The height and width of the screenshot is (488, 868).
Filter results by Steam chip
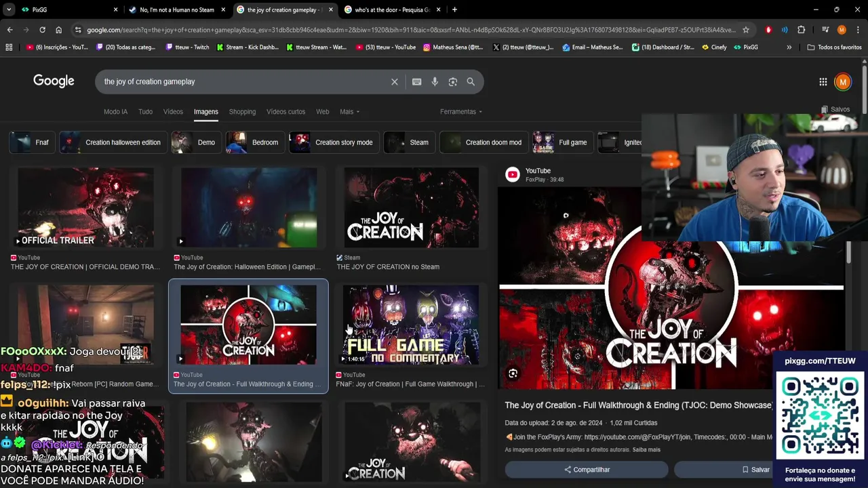click(x=409, y=142)
